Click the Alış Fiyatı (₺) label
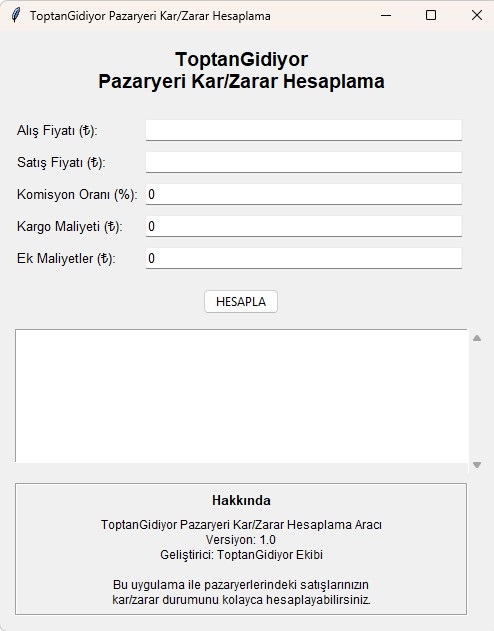494x631 pixels. coord(57,130)
